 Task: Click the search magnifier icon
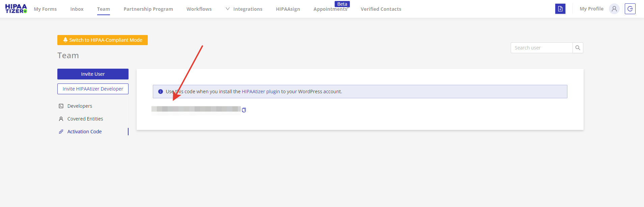click(x=578, y=48)
